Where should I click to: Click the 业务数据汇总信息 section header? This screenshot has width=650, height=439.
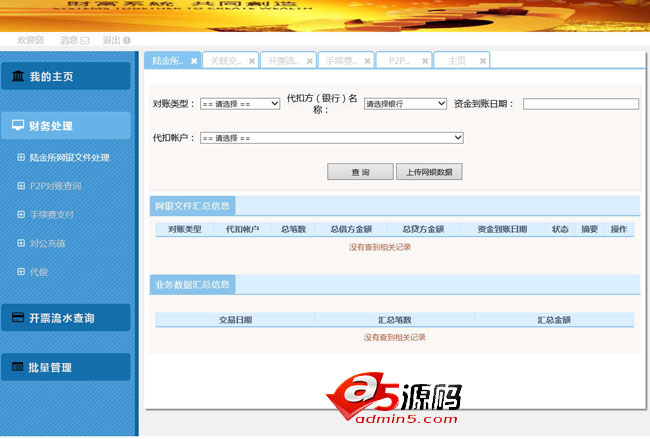tap(192, 284)
